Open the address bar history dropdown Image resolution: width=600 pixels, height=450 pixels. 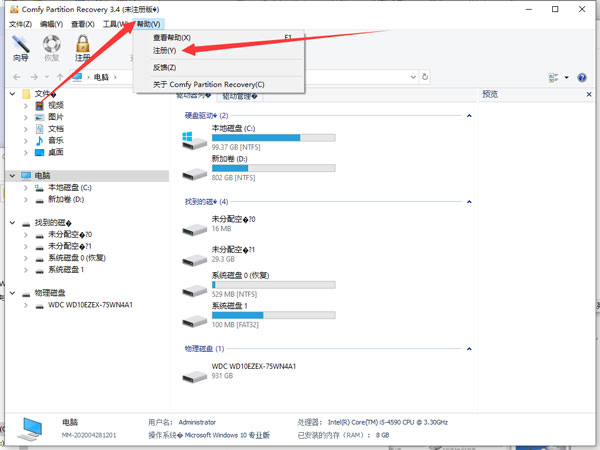coord(413,77)
